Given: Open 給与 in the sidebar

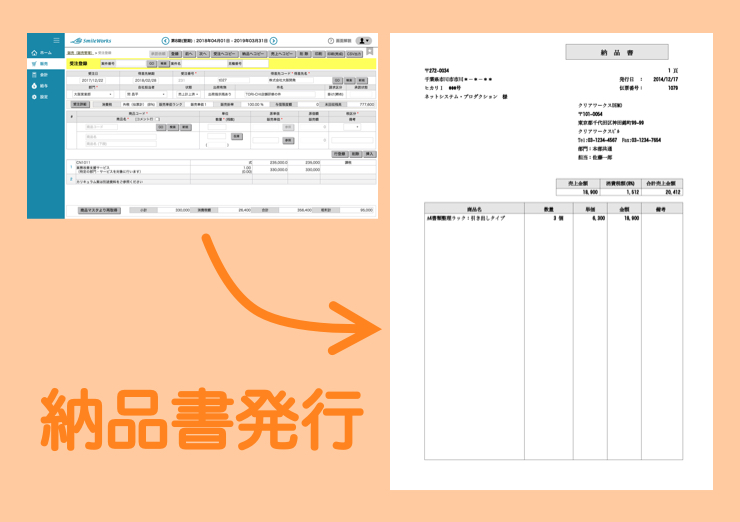Looking at the screenshot, I should (x=46, y=86).
